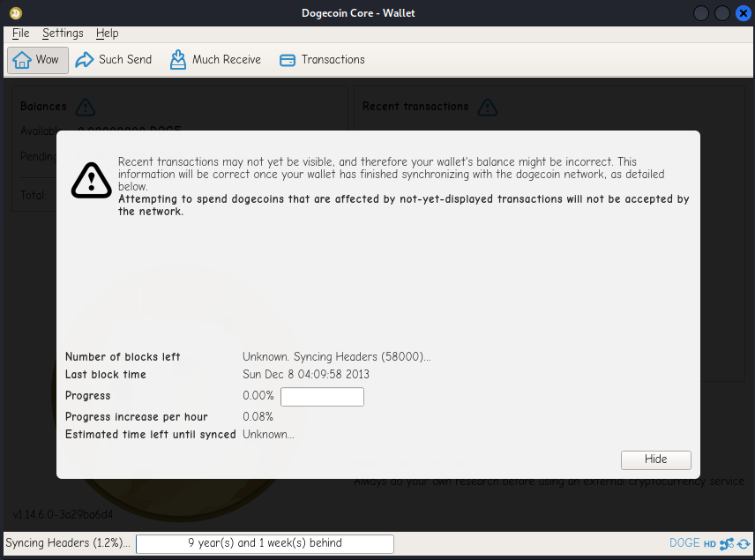755x560 pixels.
Task: Click the '0.08%' progress increase value
Action: click(x=258, y=416)
